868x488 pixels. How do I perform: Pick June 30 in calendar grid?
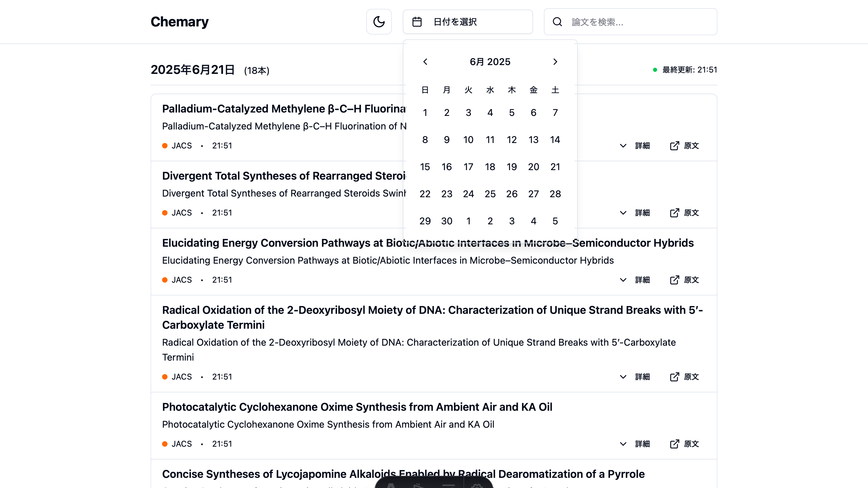[447, 221]
